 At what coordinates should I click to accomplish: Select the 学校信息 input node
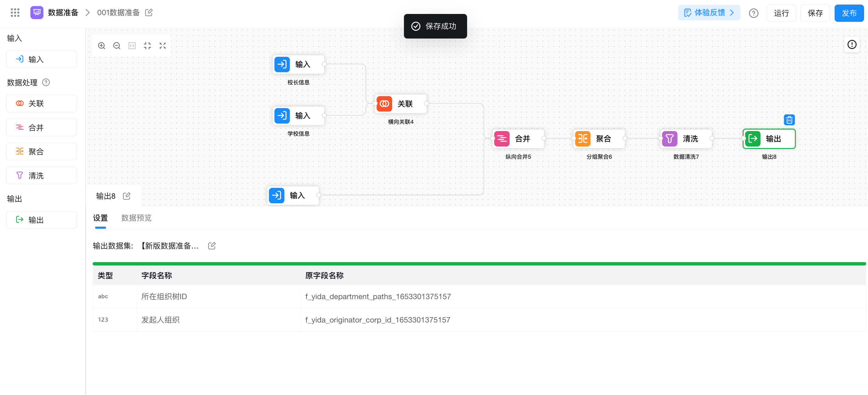(x=299, y=116)
